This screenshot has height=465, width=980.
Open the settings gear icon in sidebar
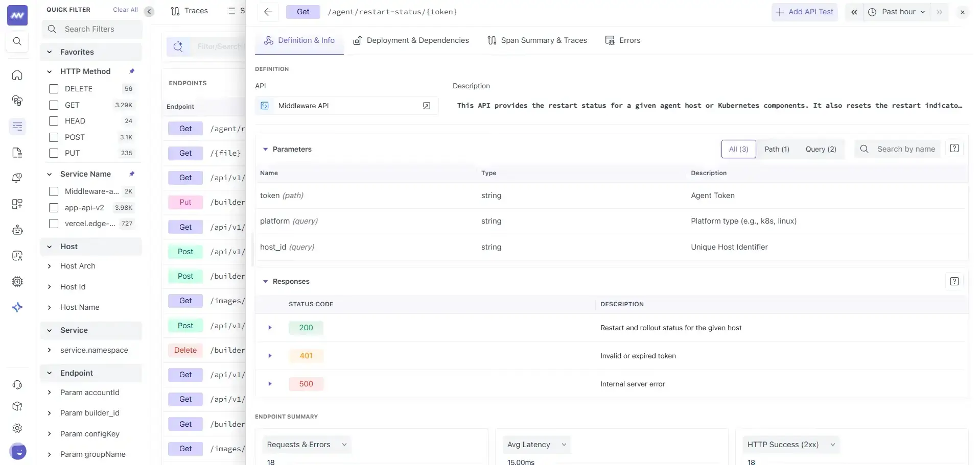(17, 428)
